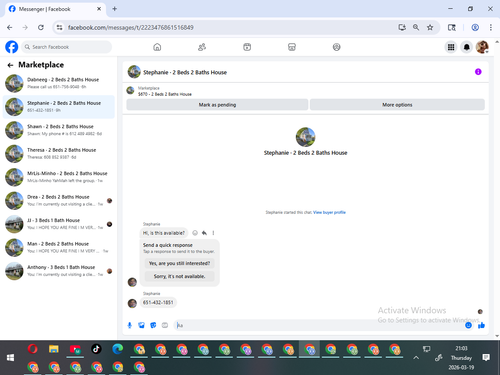Open Shawn 2 Beds 2 Baths conversation
The image size is (500, 375).
tap(59, 130)
